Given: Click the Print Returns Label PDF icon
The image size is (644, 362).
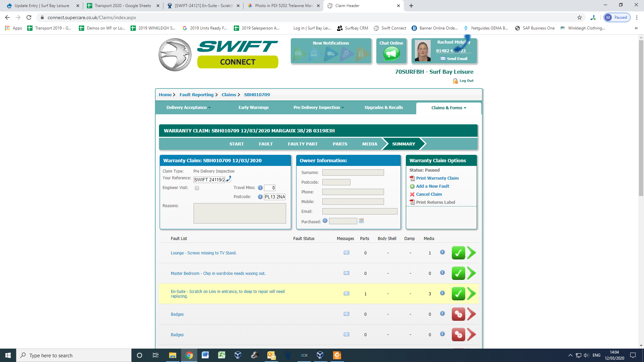Looking at the screenshot, I should (x=412, y=202).
